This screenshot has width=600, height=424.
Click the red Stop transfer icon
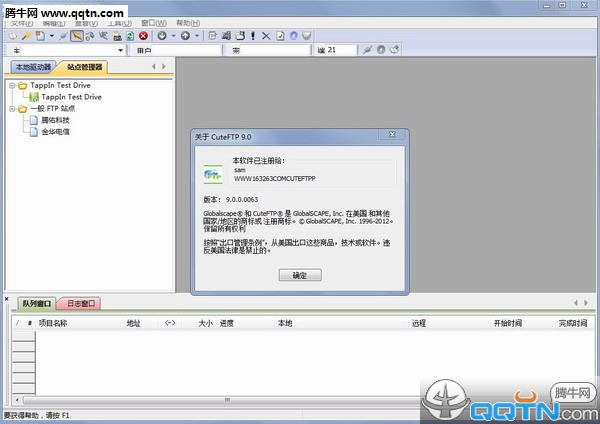tap(143, 36)
